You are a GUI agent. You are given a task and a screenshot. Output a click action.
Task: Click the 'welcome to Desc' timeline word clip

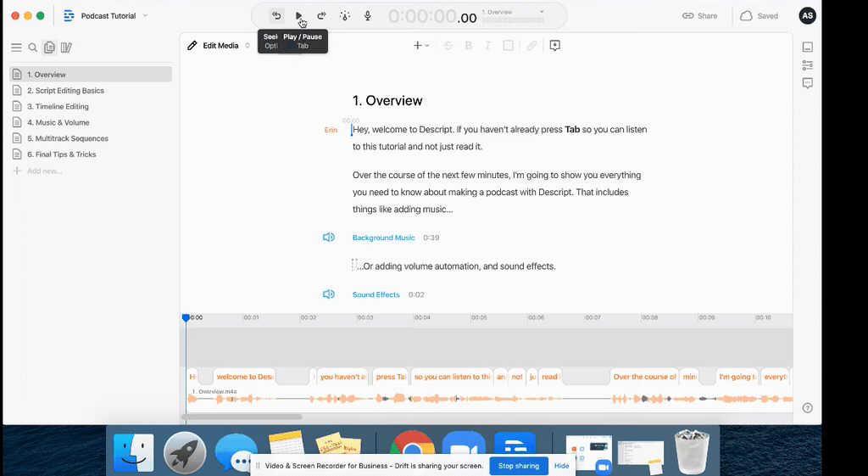[245, 377]
